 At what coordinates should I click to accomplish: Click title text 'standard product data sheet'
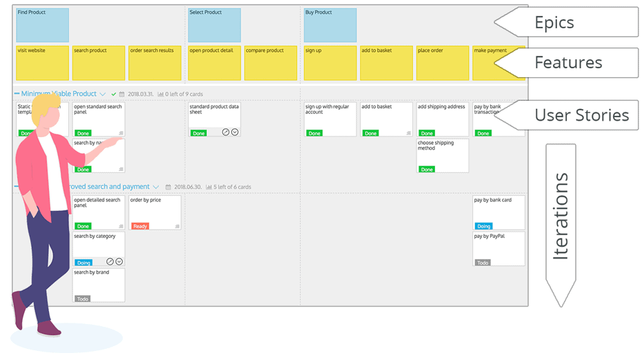click(x=214, y=109)
